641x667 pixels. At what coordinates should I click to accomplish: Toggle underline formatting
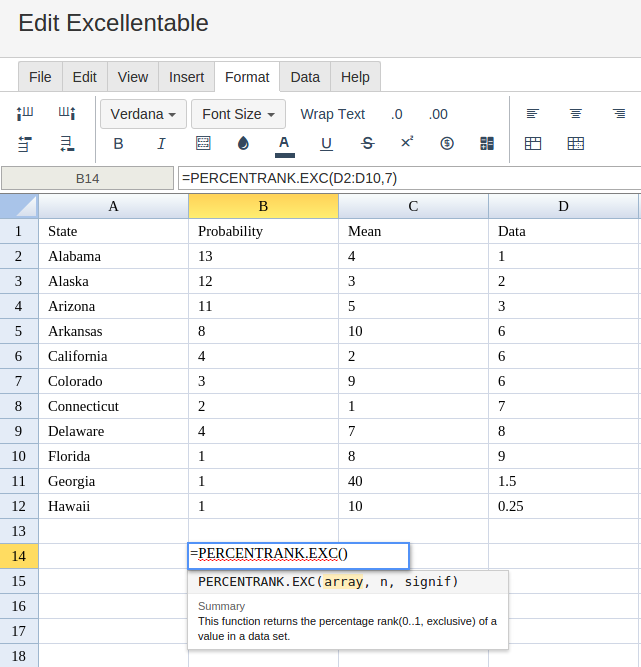(326, 144)
